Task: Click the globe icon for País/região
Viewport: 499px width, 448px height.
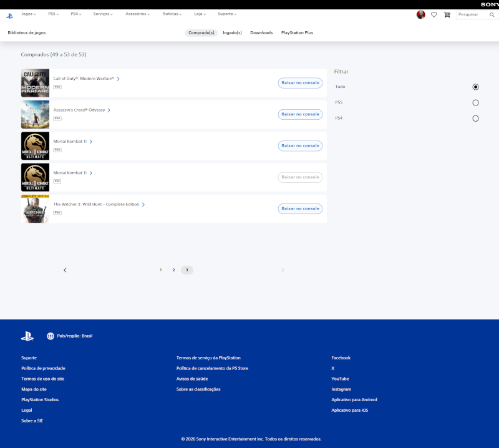Action: pyautogui.click(x=51, y=336)
